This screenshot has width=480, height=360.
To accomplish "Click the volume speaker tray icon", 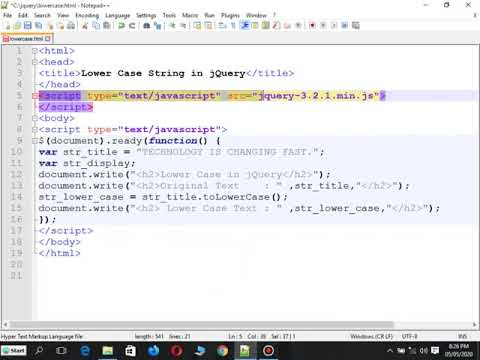I will point(423,351).
